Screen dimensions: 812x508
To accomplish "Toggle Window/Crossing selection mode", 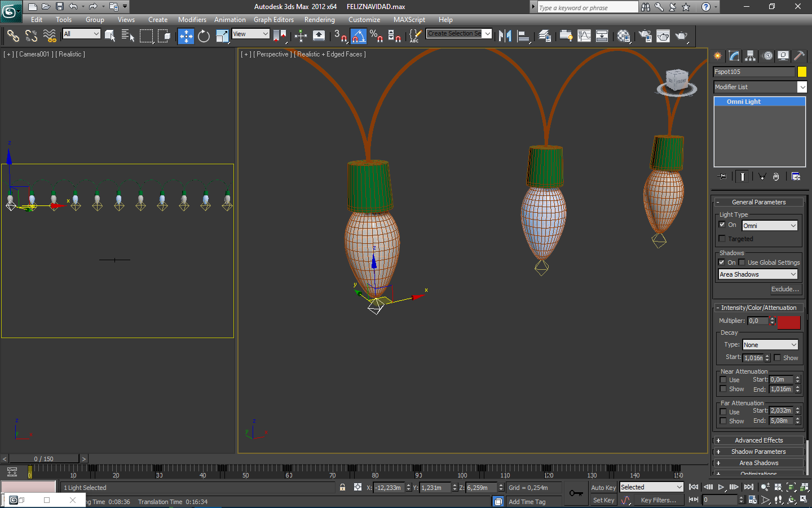I will click(164, 36).
